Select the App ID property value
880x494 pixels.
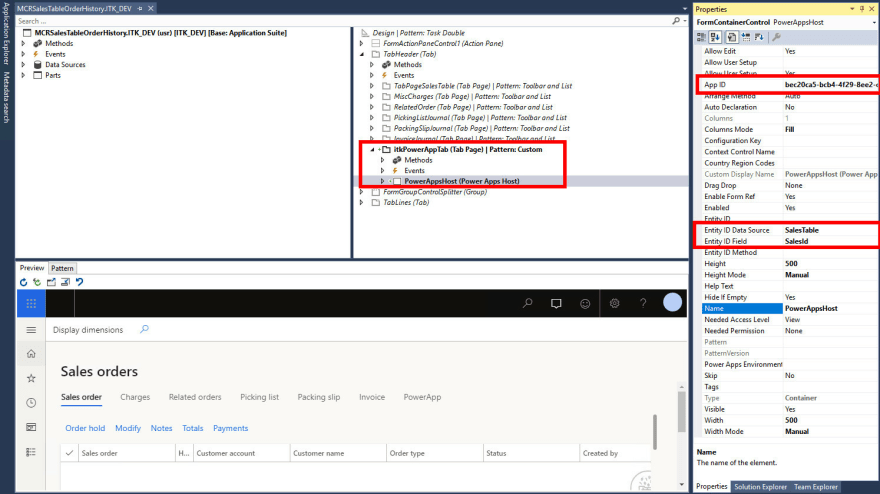(831, 85)
